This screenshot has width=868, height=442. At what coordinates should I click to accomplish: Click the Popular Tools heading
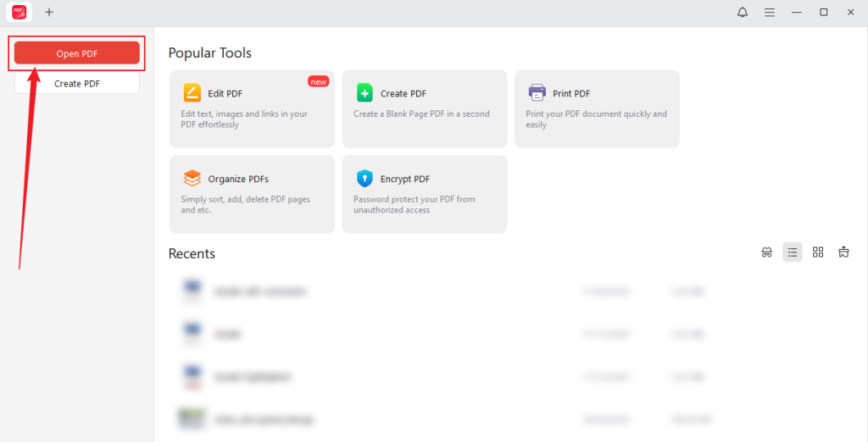pyautogui.click(x=210, y=53)
